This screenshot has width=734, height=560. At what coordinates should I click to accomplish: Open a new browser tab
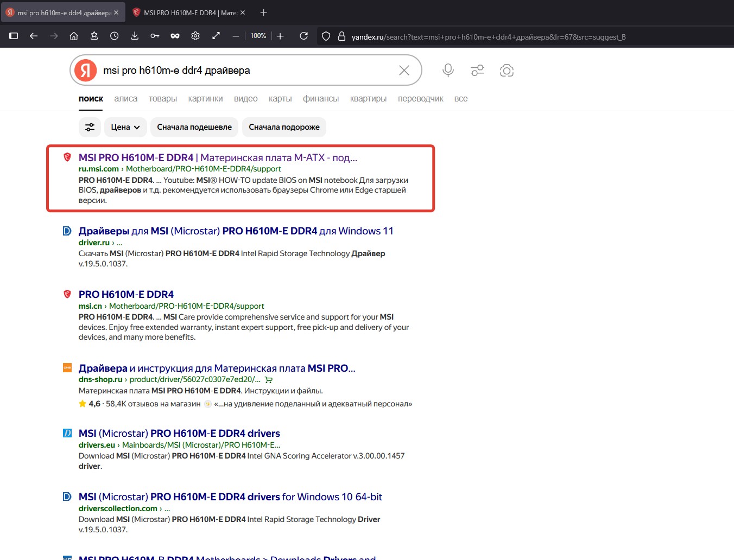263,12
